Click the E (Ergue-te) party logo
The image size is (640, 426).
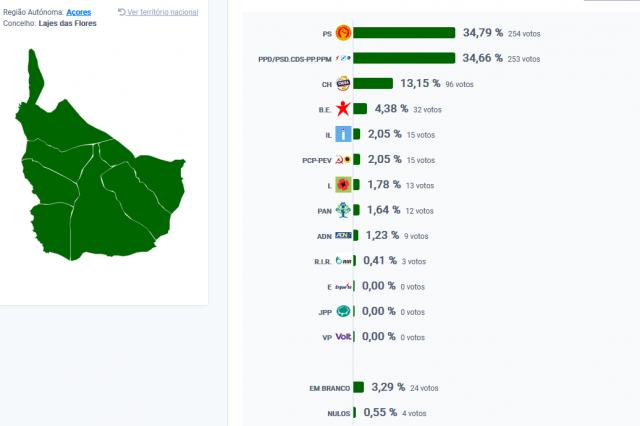[343, 286]
